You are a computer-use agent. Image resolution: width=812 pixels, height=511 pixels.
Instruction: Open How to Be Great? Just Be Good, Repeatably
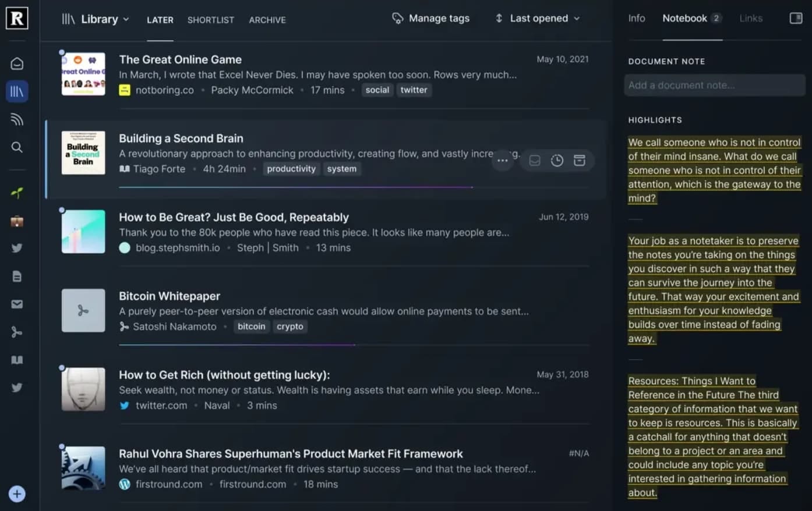click(234, 217)
